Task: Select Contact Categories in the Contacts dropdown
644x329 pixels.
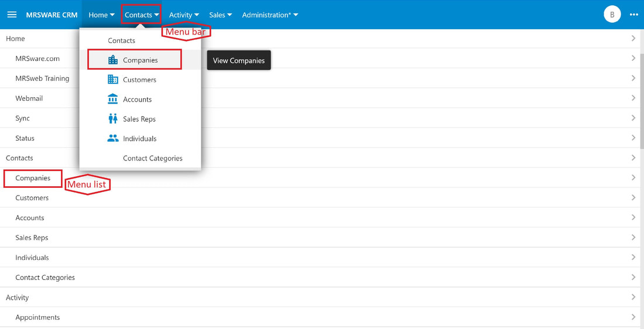Action: pyautogui.click(x=140, y=158)
